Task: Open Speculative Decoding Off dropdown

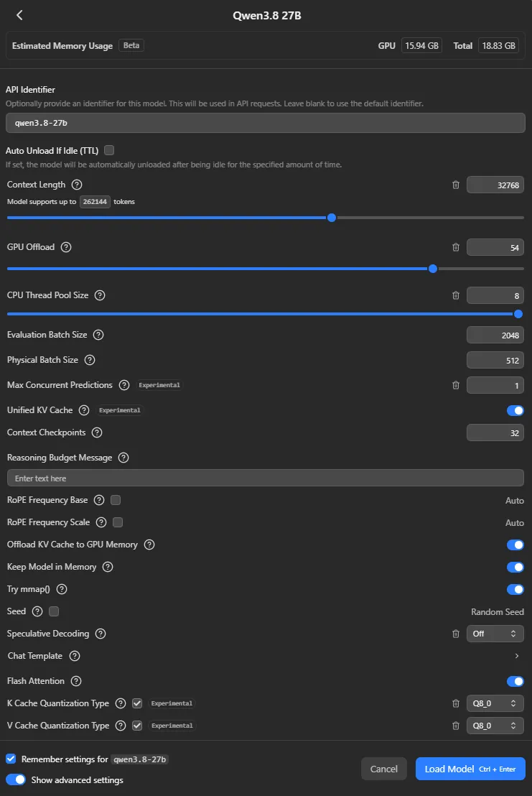Action: pos(495,634)
